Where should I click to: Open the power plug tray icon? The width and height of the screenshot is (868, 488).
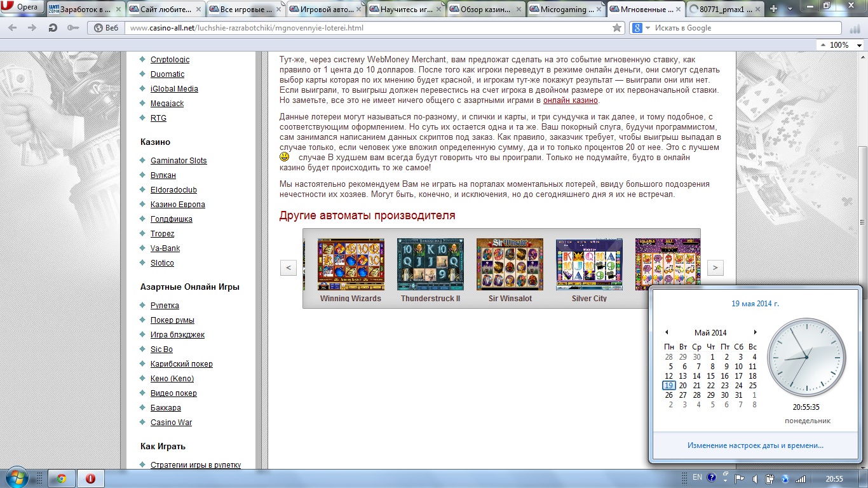(769, 478)
